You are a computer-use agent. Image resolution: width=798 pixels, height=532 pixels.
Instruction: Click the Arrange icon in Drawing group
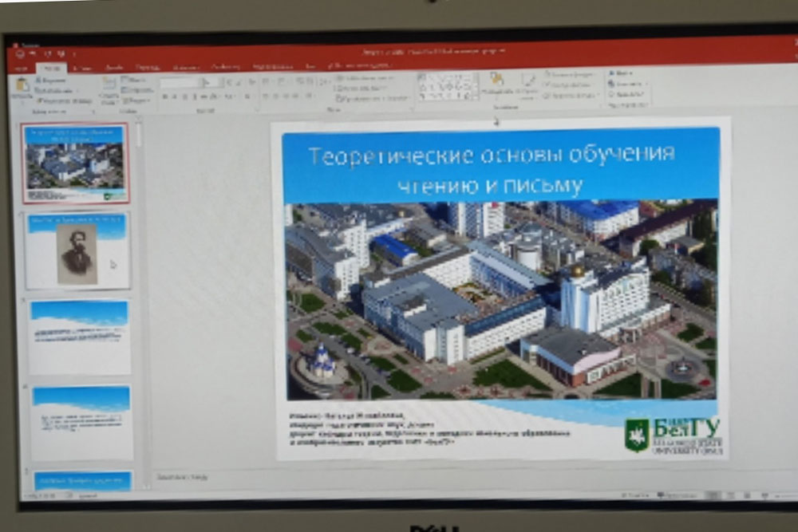(x=496, y=83)
